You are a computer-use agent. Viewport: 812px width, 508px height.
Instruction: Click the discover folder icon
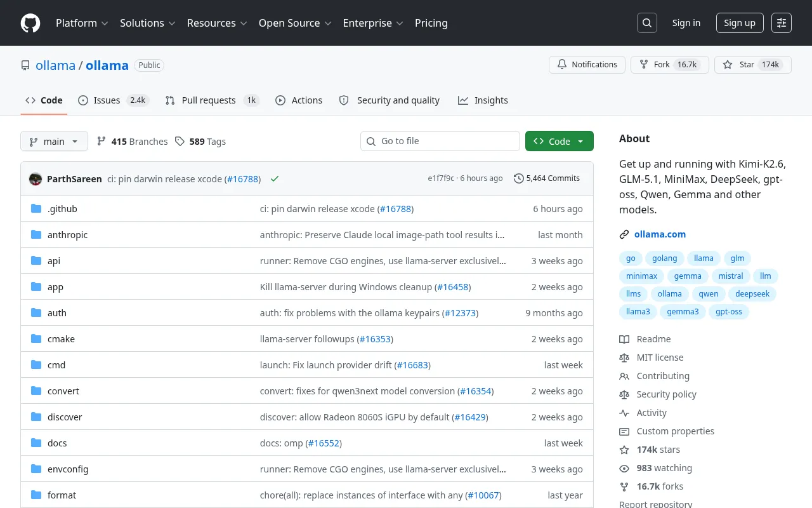(36, 417)
